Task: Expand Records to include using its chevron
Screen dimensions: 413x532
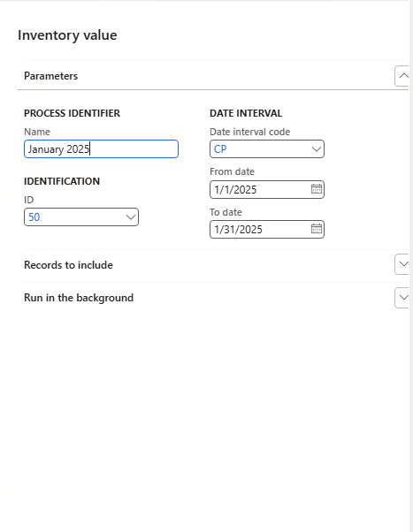Action: click(402, 264)
